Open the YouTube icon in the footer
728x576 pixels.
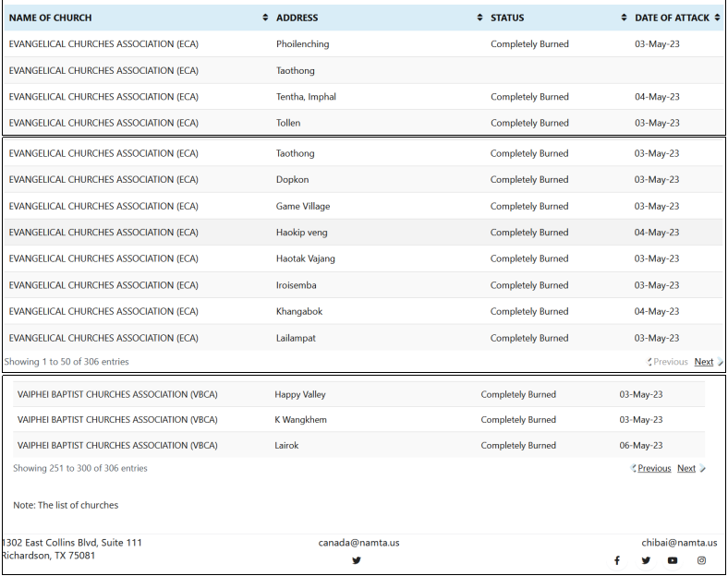673,560
